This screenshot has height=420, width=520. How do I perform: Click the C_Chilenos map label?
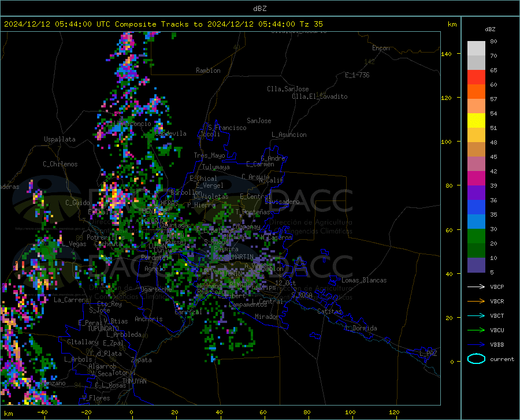point(60,164)
